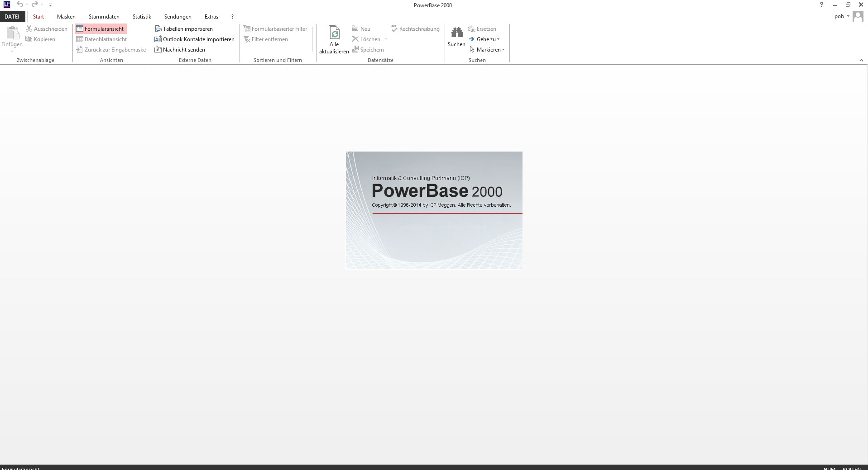Click Alle aktualisieren refresh button
The width and height of the screenshot is (868, 470).
click(x=334, y=40)
